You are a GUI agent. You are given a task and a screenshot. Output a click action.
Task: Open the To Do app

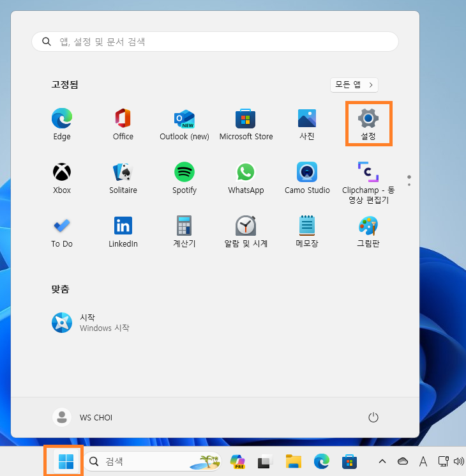click(x=62, y=232)
